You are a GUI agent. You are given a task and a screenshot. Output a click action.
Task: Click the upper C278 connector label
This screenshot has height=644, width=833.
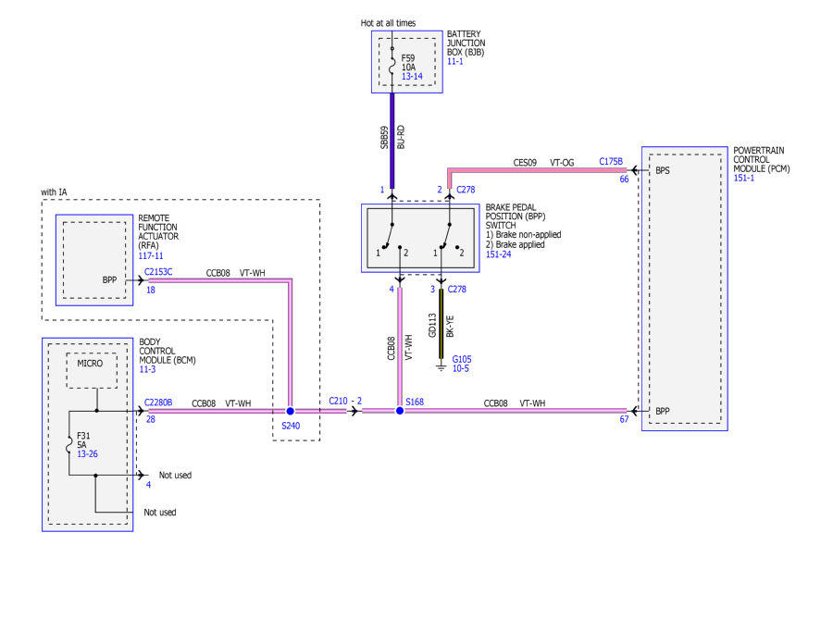(466, 190)
